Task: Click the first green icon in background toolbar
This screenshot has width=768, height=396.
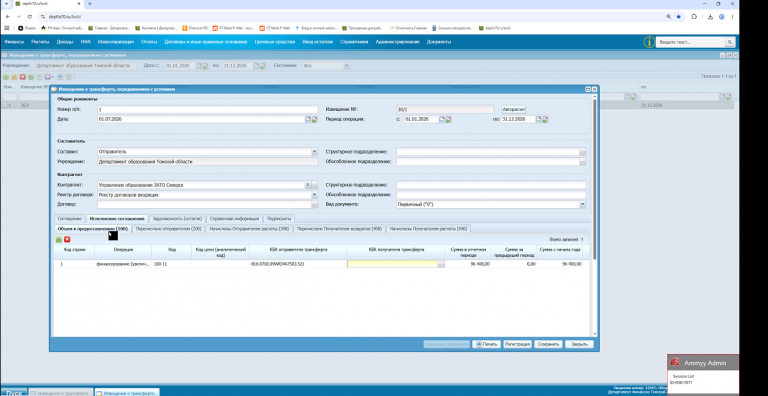Action: 6,77
